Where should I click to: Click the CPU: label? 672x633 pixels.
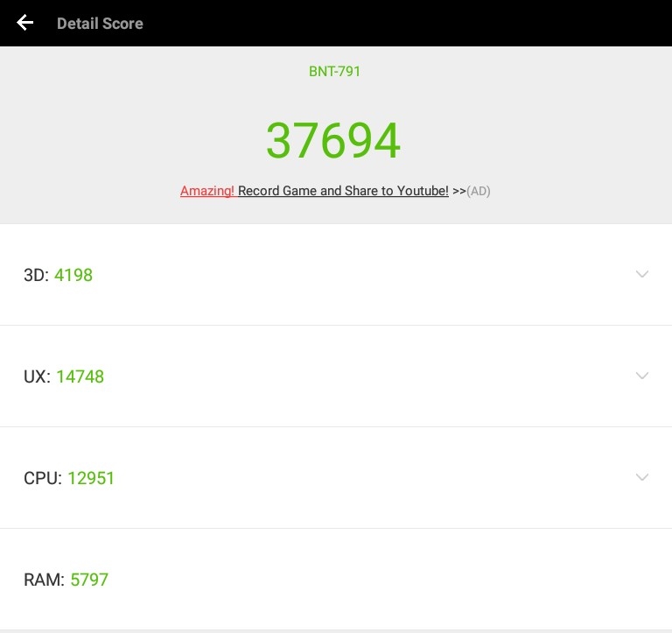click(43, 478)
